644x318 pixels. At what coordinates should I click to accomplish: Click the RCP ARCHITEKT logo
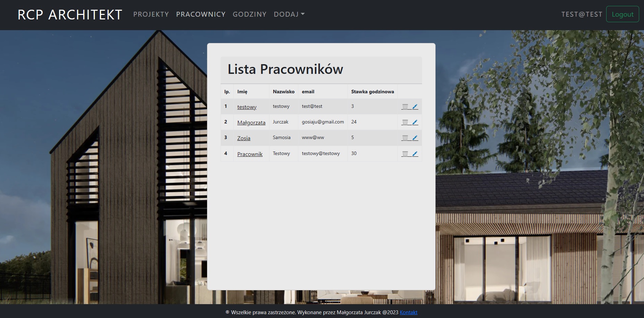[x=70, y=15]
